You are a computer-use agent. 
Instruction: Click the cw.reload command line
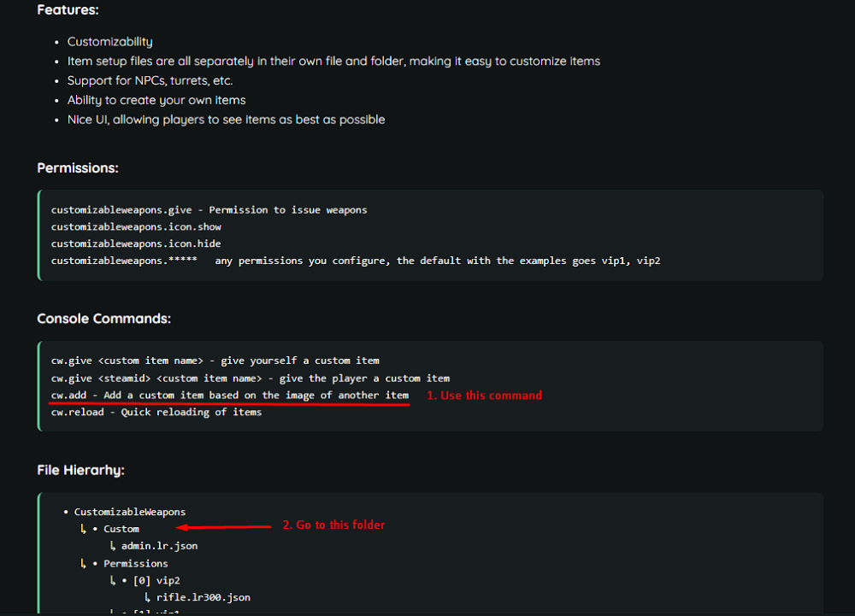(x=156, y=412)
